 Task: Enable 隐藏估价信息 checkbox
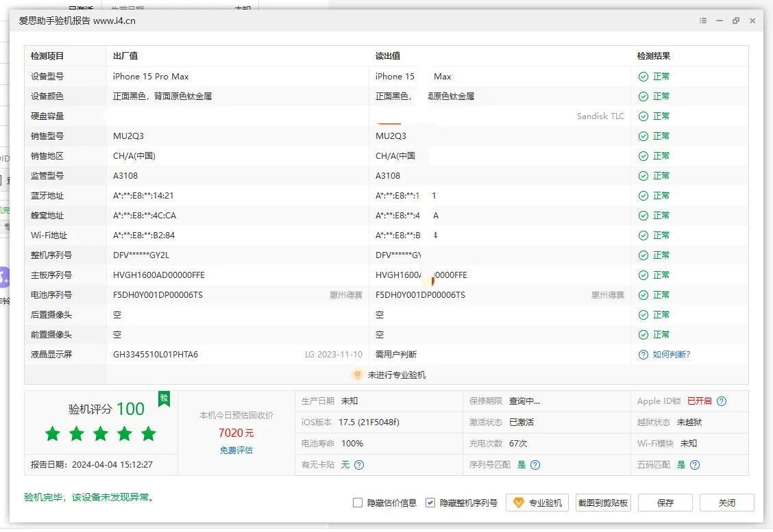(x=358, y=503)
